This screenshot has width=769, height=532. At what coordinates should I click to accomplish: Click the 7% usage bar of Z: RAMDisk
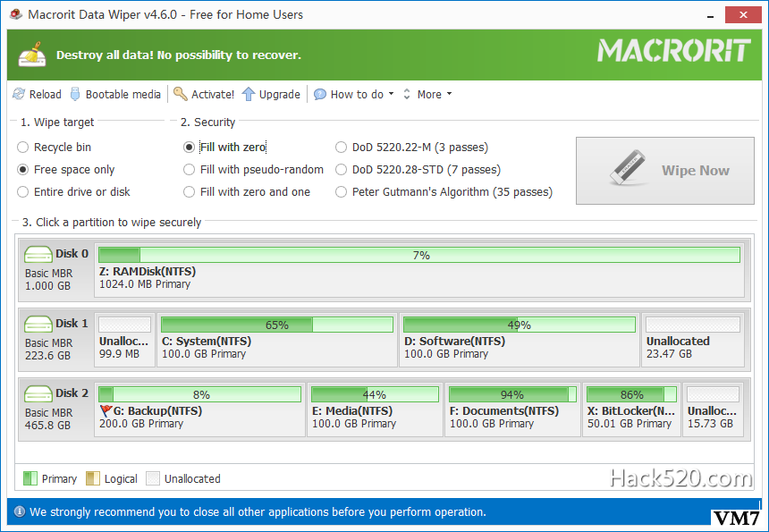click(419, 255)
